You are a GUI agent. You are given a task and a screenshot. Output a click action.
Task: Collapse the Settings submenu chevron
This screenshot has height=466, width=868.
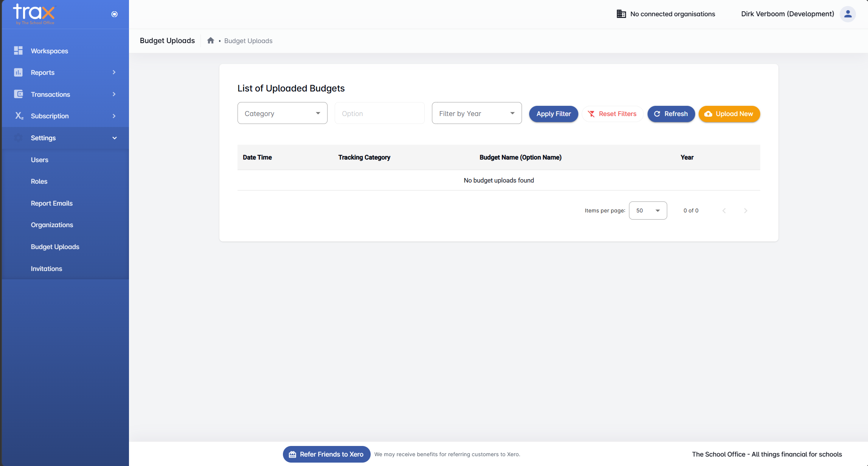point(114,138)
